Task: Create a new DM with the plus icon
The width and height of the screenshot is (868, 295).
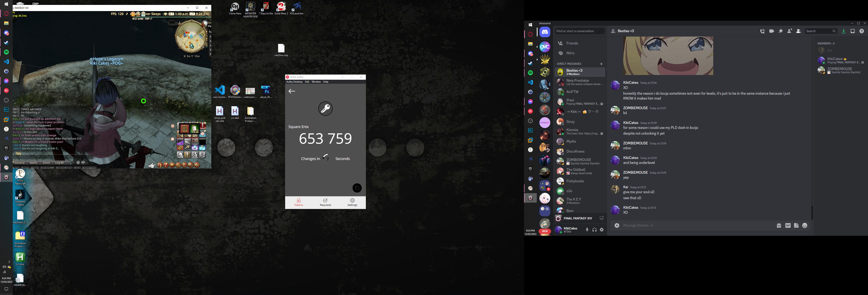Action: tap(601, 64)
